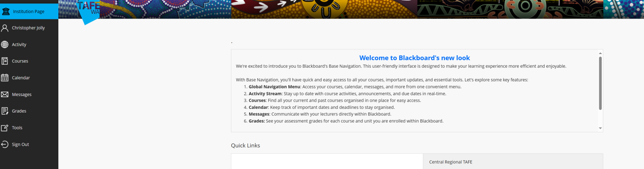
Task: Open the Grades sheet icon
Action: (5, 111)
